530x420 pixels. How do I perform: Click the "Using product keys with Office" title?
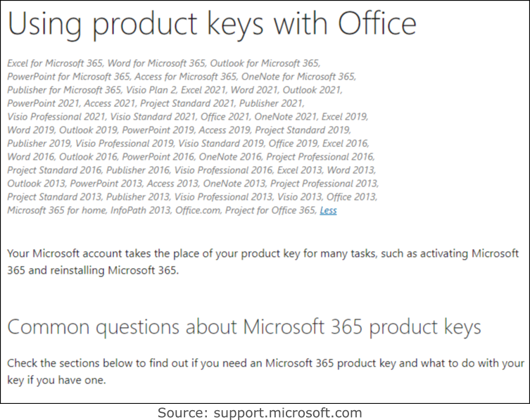(x=212, y=25)
